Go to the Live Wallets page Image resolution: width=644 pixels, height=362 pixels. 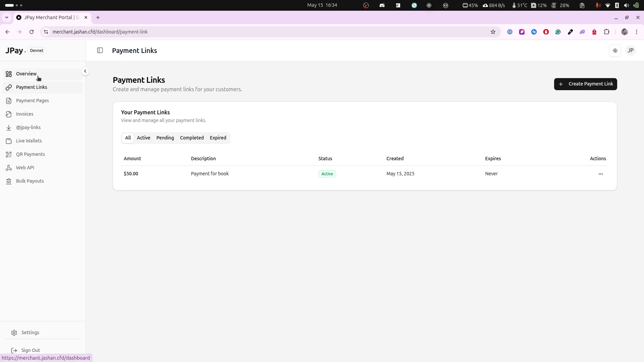[29, 141]
